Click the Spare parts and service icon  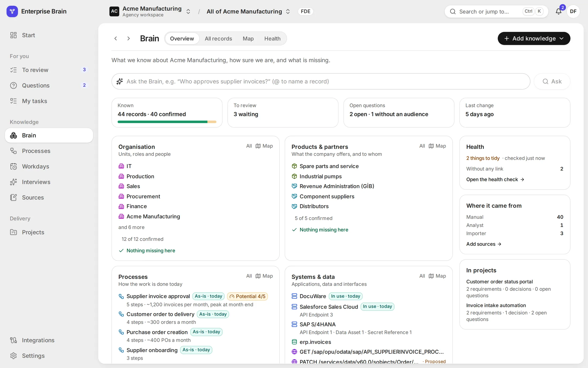point(294,166)
